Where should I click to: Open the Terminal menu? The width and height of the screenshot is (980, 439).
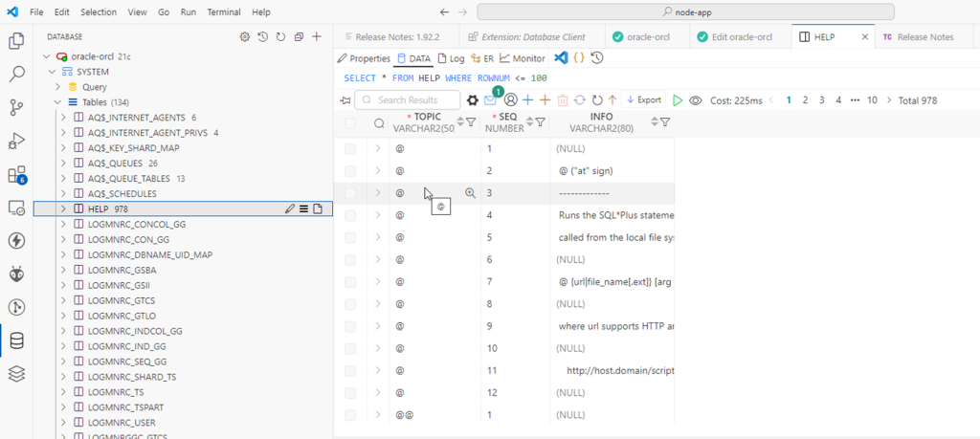pos(224,11)
